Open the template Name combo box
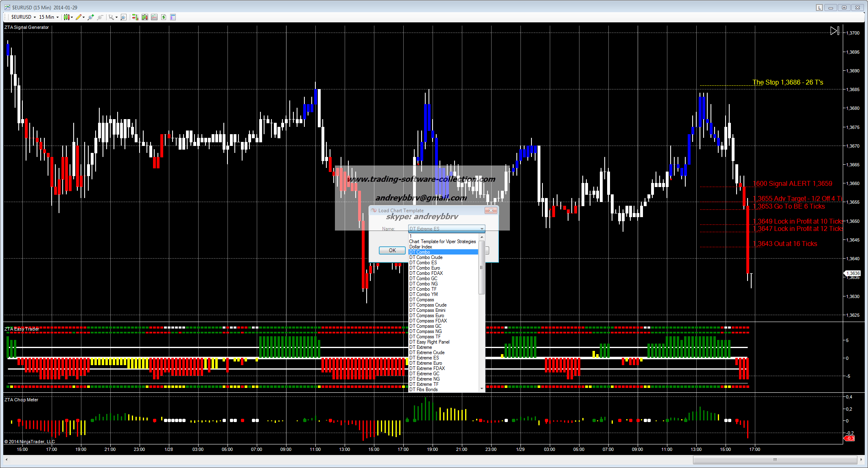 [446, 229]
